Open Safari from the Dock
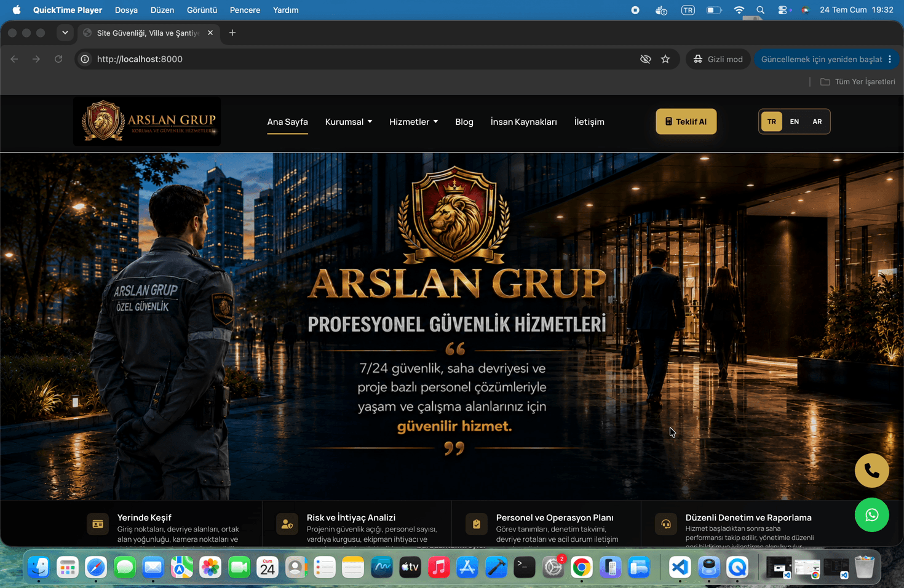 click(x=96, y=567)
